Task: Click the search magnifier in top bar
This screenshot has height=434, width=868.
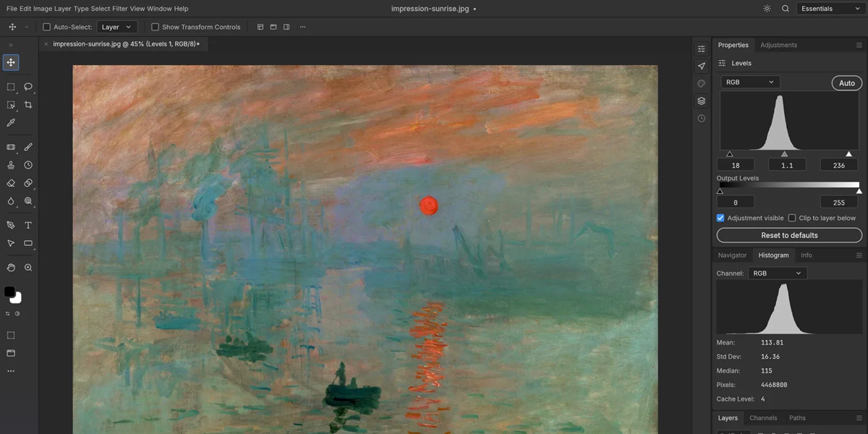Action: click(786, 9)
